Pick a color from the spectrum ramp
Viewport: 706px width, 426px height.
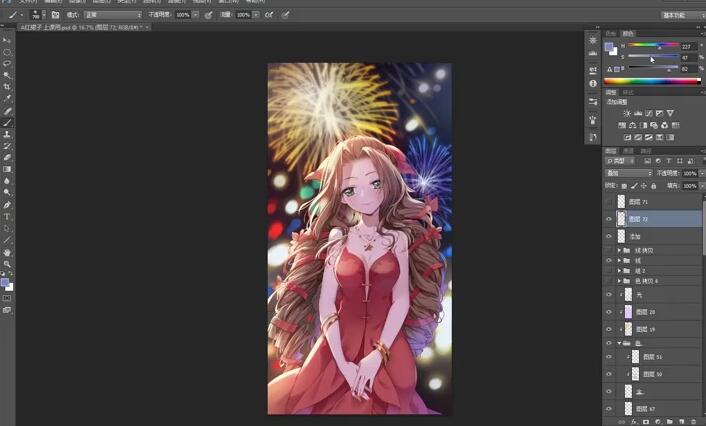point(652,82)
